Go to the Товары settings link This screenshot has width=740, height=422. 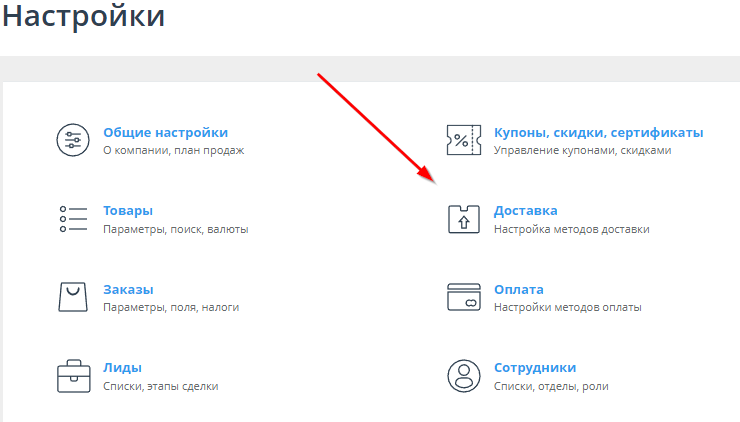[x=128, y=211]
